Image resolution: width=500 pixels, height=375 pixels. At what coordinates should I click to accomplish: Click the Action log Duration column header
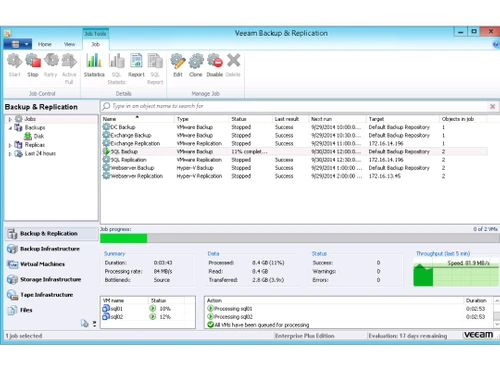coord(478,301)
